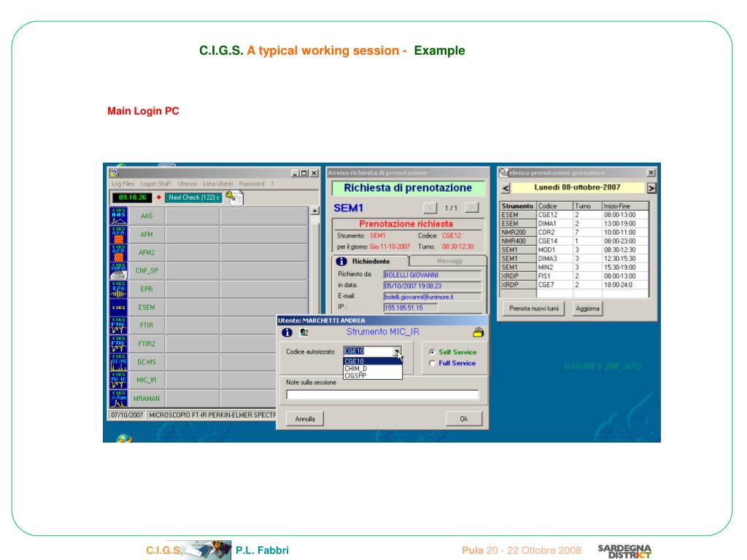Click the FTIR instrument icon
This screenshot has width=747, height=560.
[118, 325]
